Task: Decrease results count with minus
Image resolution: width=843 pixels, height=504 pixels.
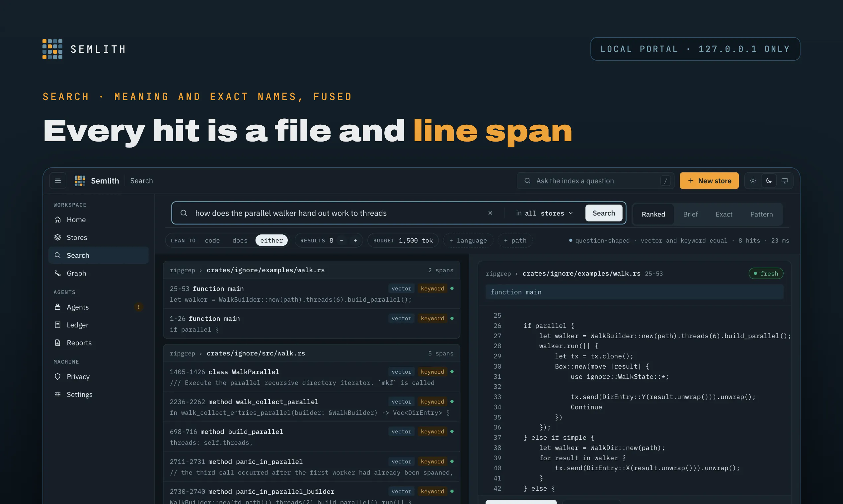Action: pos(342,240)
